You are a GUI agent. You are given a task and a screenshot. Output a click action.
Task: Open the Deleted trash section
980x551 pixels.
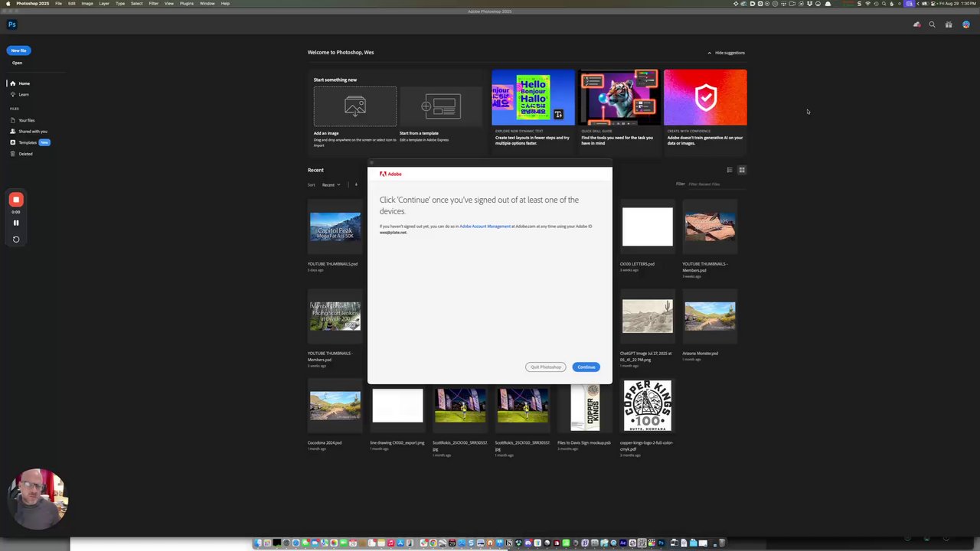[21, 154]
